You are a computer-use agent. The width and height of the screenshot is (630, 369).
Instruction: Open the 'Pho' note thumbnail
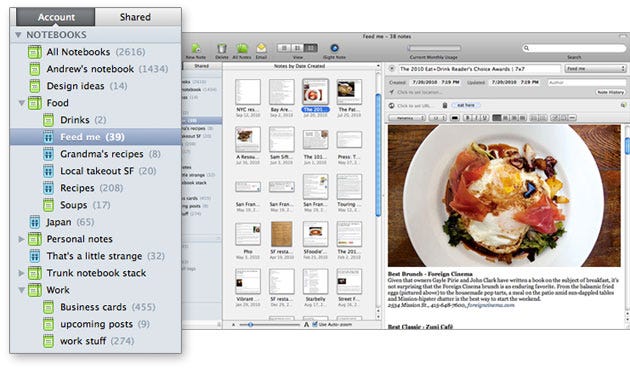coord(248,234)
